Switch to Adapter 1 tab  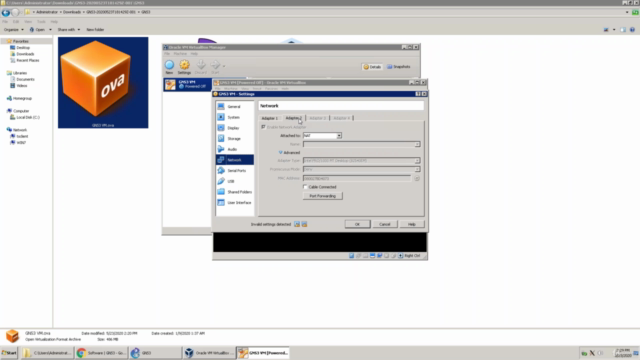pos(269,118)
